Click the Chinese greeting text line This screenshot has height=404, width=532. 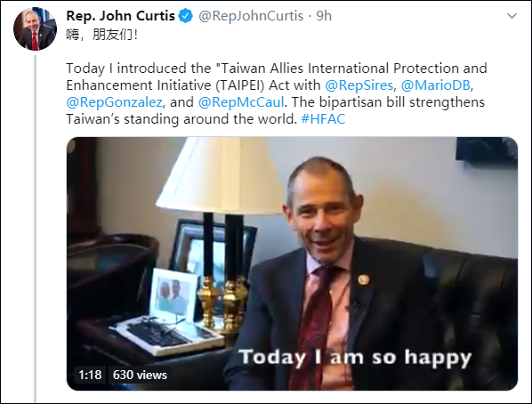click(102, 35)
